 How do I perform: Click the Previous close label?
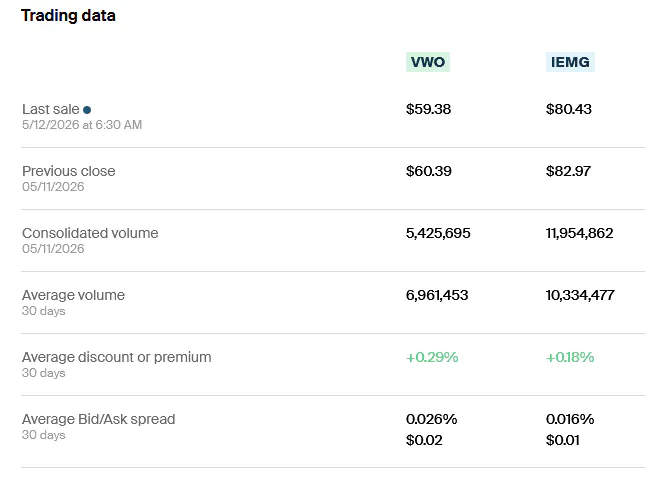(x=68, y=171)
